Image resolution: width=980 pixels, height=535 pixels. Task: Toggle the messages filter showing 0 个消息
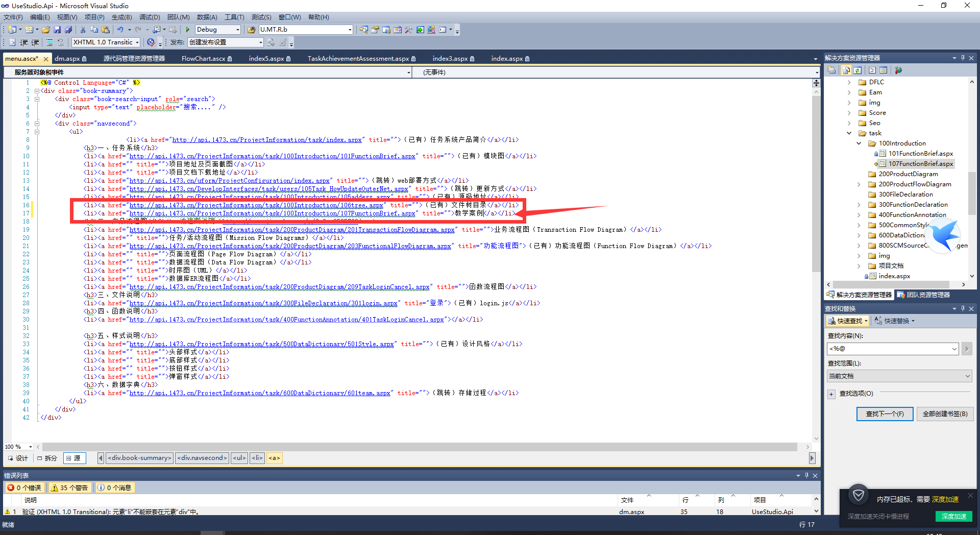coord(115,488)
